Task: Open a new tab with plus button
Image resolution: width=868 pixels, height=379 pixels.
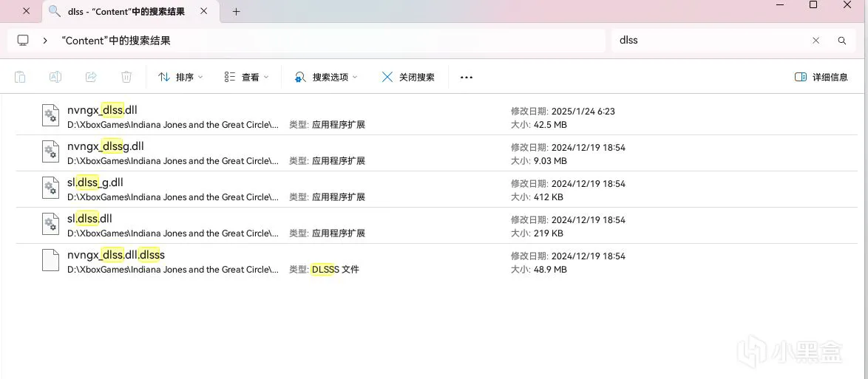Action: 237,12
